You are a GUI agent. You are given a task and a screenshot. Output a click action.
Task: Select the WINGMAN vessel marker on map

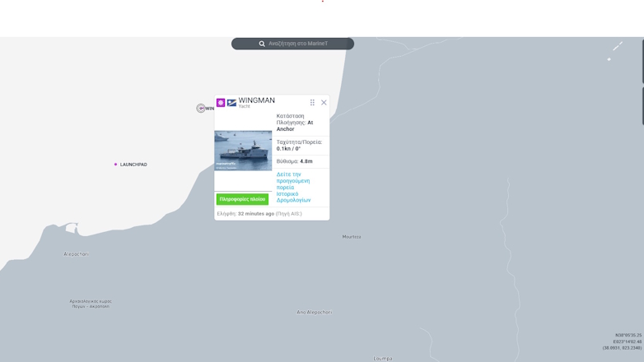[201, 109]
